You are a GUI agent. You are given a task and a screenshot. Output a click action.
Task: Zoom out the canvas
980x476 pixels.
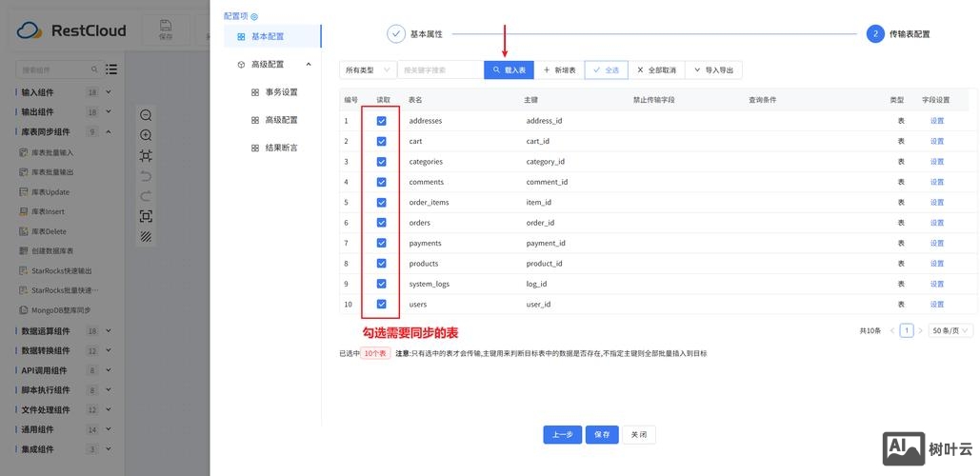(146, 115)
